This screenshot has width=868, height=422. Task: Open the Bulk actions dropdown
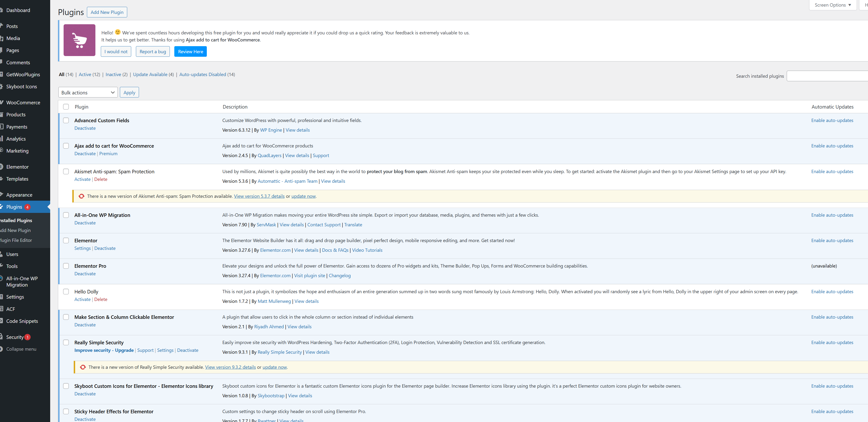(88, 93)
